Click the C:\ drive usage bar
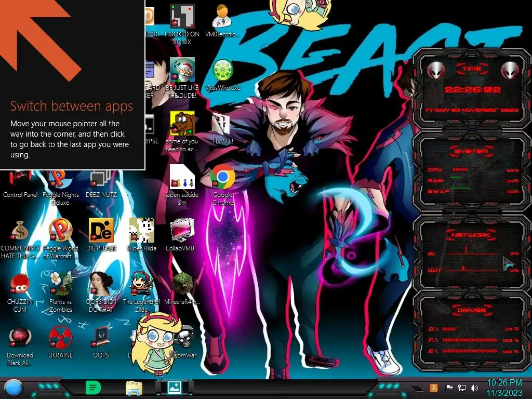This screenshot has height=399, width=532. coord(449,329)
